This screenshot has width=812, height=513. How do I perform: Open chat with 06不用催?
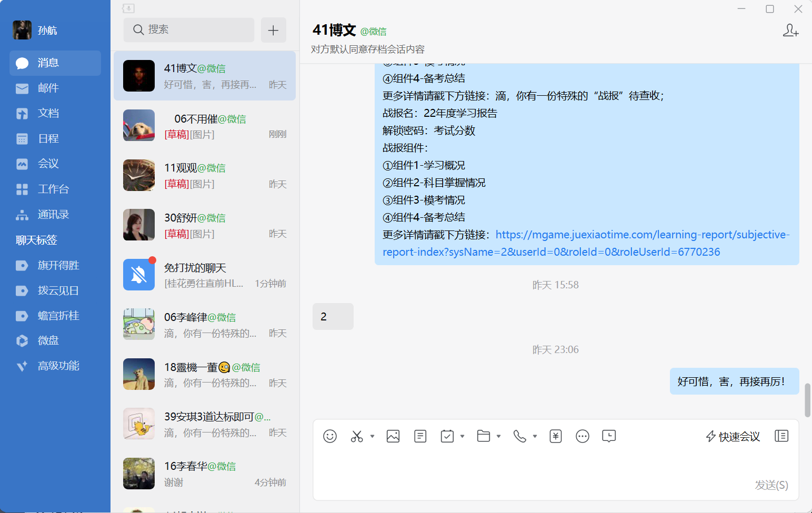pos(205,126)
